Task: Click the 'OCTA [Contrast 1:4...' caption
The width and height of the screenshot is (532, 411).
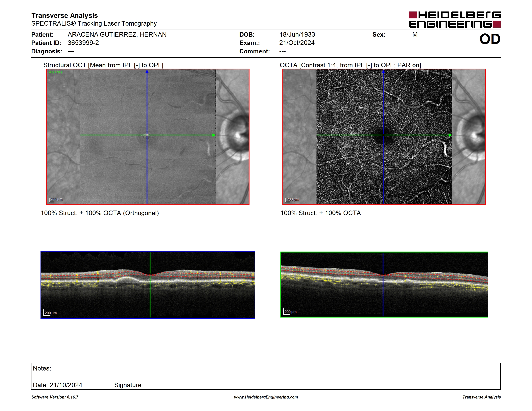Action: pos(350,65)
